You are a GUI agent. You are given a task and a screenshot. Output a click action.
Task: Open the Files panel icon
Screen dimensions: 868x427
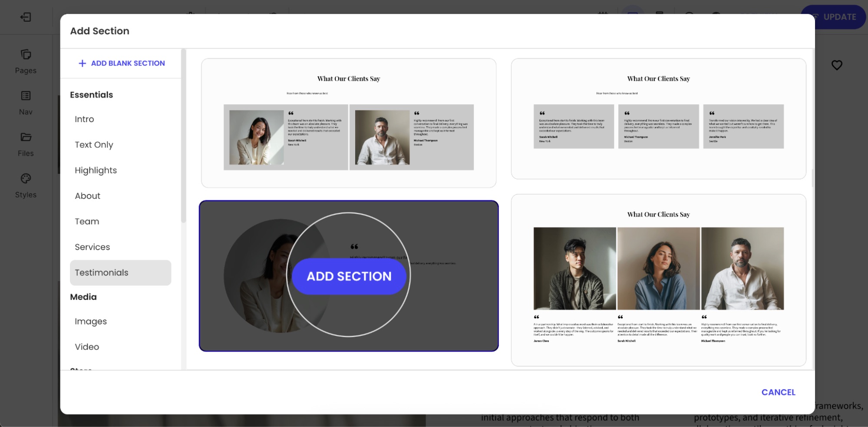(x=26, y=137)
